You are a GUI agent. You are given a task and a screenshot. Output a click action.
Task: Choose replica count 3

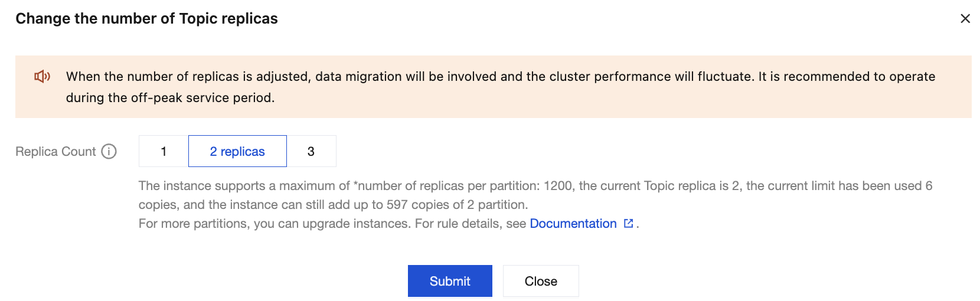click(311, 152)
